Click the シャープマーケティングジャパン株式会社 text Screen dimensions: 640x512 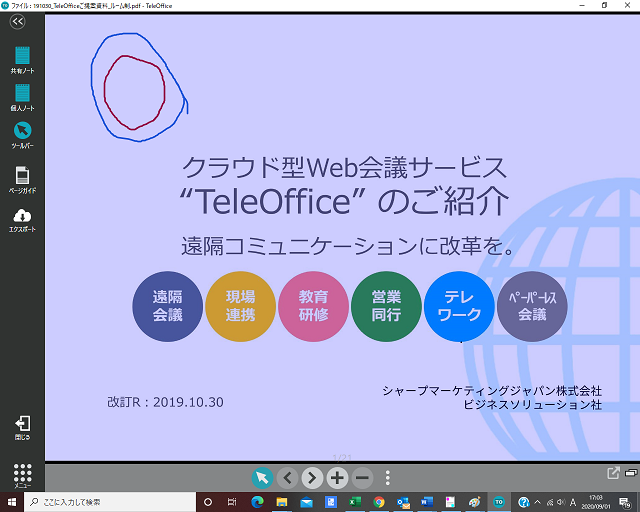click(492, 391)
